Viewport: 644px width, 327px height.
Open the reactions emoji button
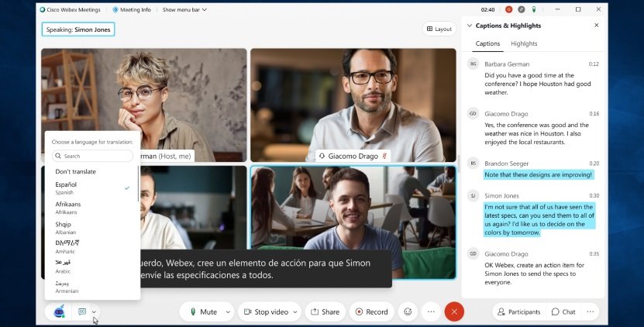click(x=408, y=312)
